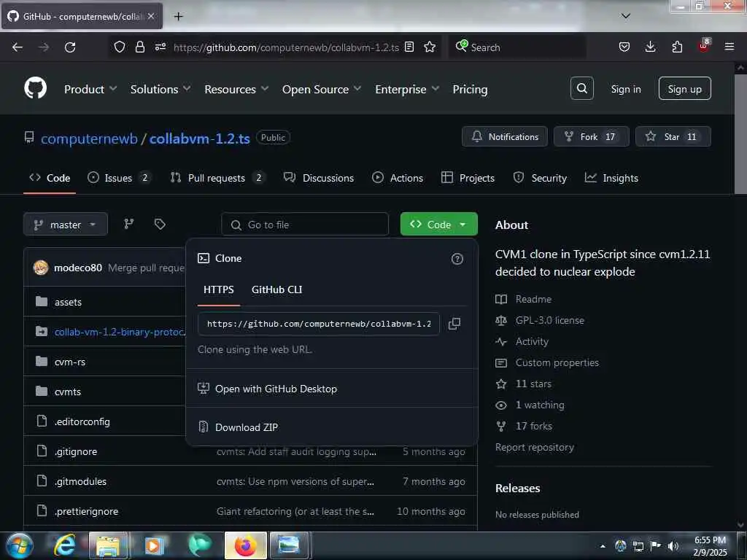This screenshot has height=560, width=747.
Task: Open the tags icon beside the branch selector
Action: pos(160,224)
